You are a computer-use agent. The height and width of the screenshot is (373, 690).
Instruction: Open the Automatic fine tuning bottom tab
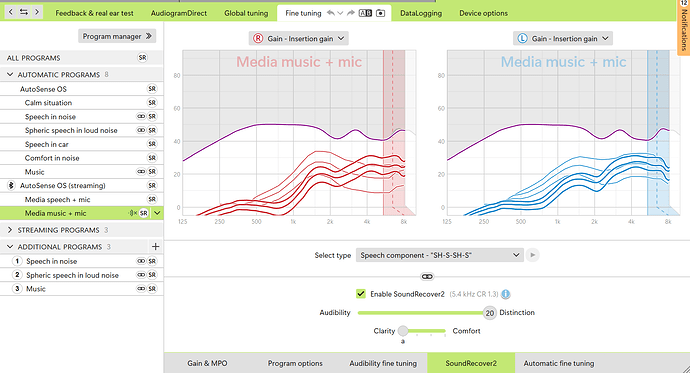(559, 363)
